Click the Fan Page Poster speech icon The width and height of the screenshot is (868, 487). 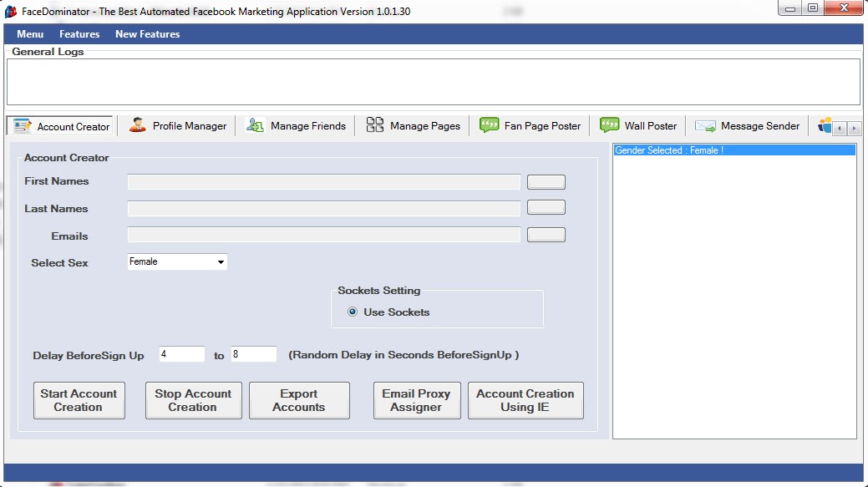tap(490, 124)
